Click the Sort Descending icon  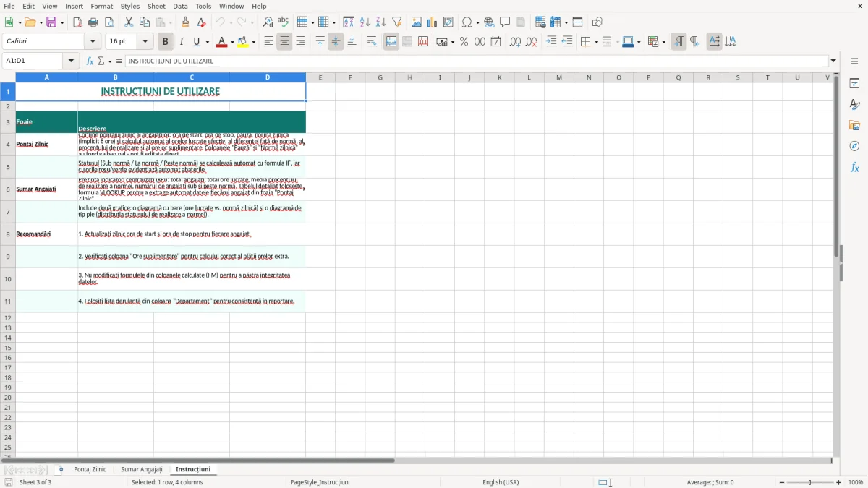[381, 22]
